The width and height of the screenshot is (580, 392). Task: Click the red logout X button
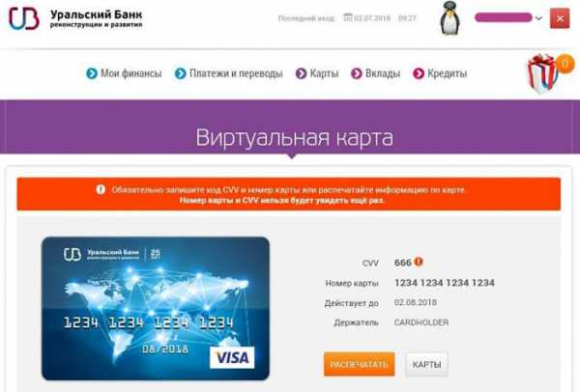click(x=560, y=18)
